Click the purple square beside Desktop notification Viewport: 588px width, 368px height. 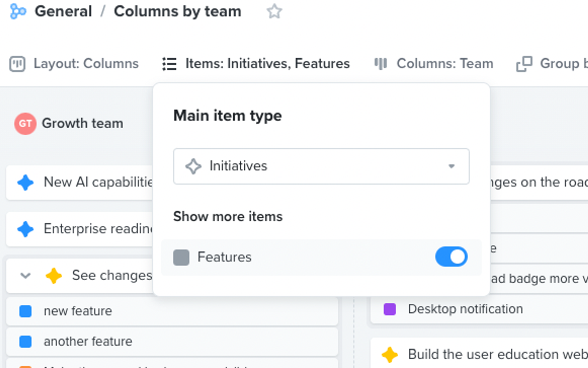click(x=389, y=309)
